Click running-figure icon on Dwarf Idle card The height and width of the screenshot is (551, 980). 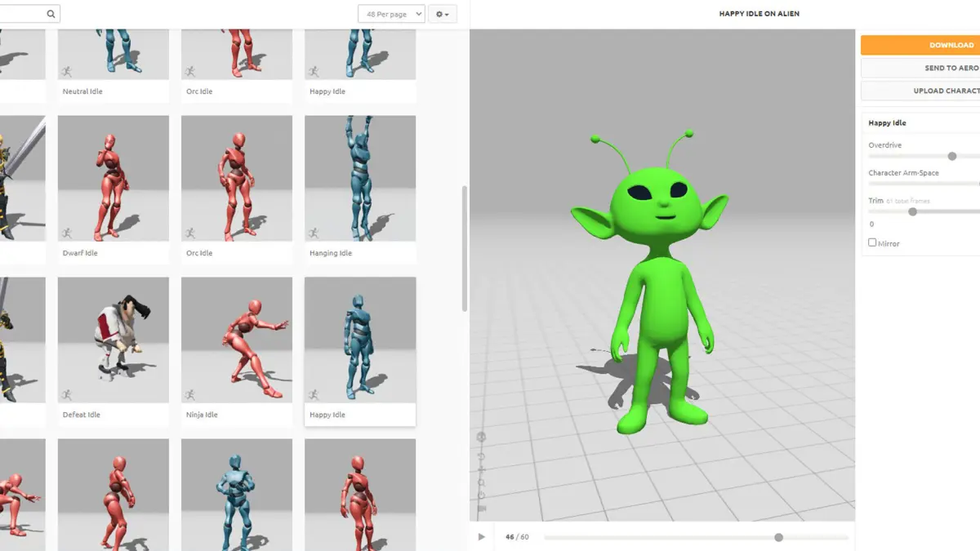[67, 233]
